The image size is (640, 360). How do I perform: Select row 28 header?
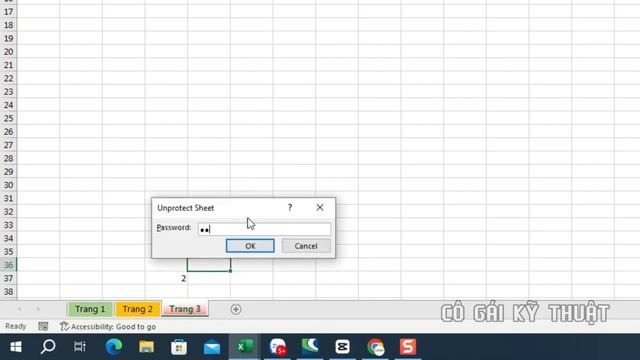tap(8, 158)
